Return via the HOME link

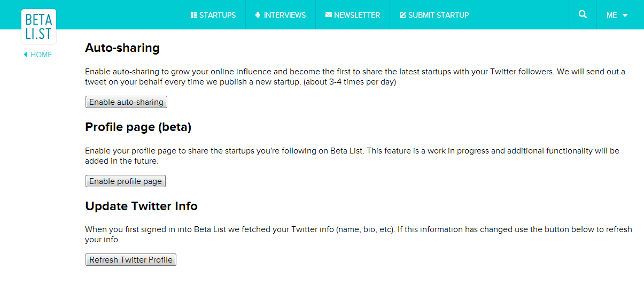41,55
